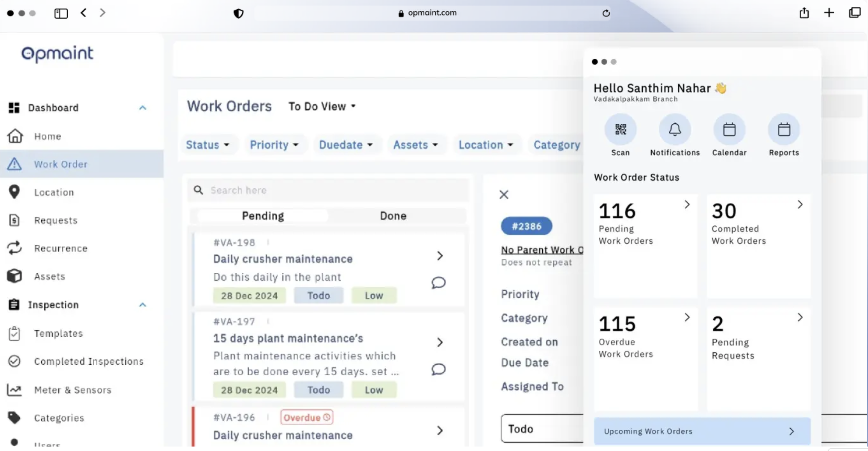The height and width of the screenshot is (451, 868).
Task: Switch to the Pending tab
Action: pyautogui.click(x=263, y=216)
